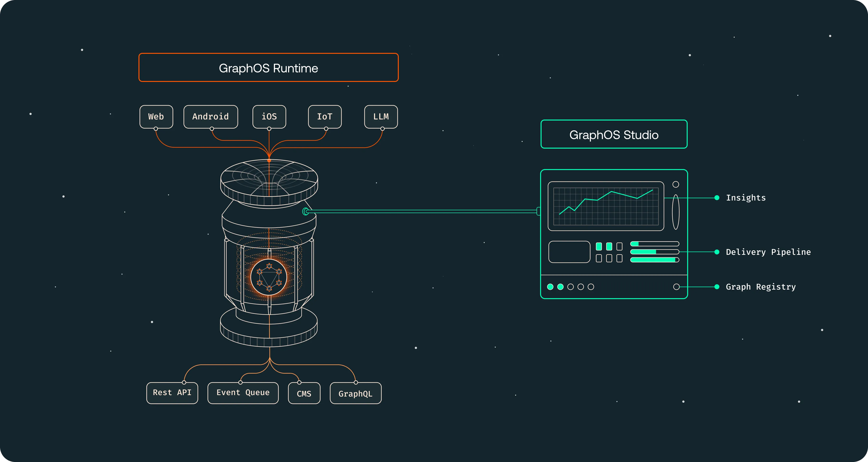Select the Web client box

[156, 117]
